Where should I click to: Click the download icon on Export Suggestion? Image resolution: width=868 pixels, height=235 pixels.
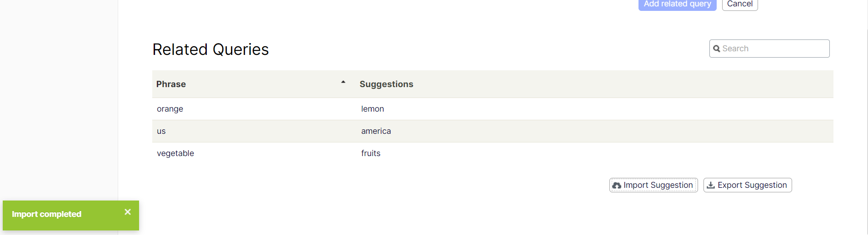point(711,185)
